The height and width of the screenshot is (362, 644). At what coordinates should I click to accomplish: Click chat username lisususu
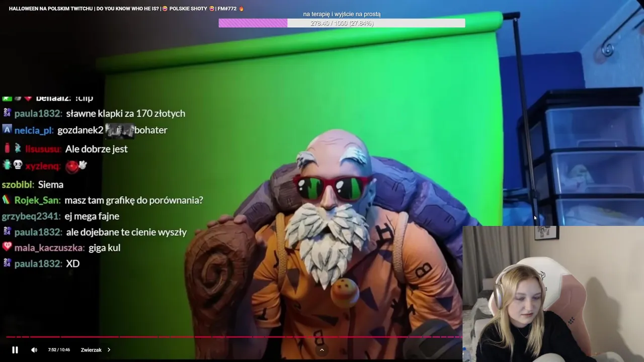(43, 149)
